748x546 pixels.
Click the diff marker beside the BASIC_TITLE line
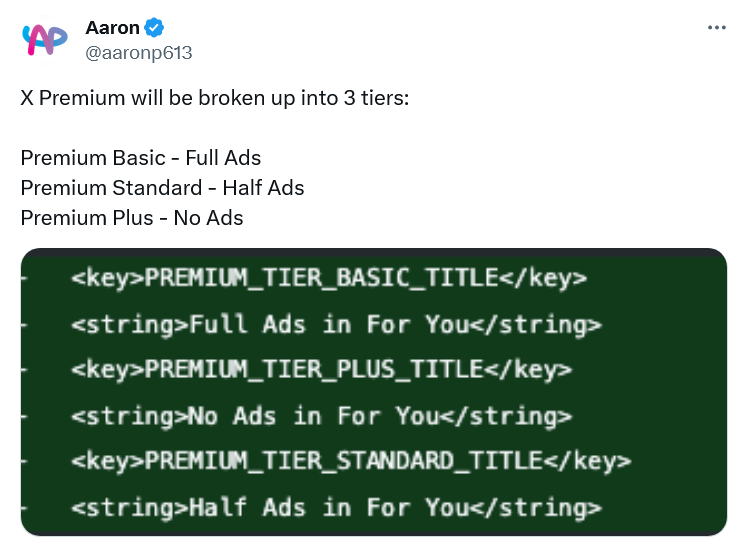coord(24,278)
